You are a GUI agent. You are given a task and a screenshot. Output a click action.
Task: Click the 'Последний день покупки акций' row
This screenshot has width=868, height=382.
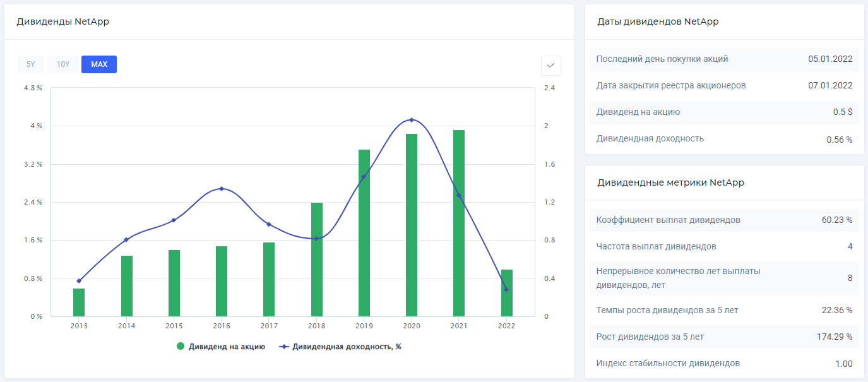(x=724, y=59)
